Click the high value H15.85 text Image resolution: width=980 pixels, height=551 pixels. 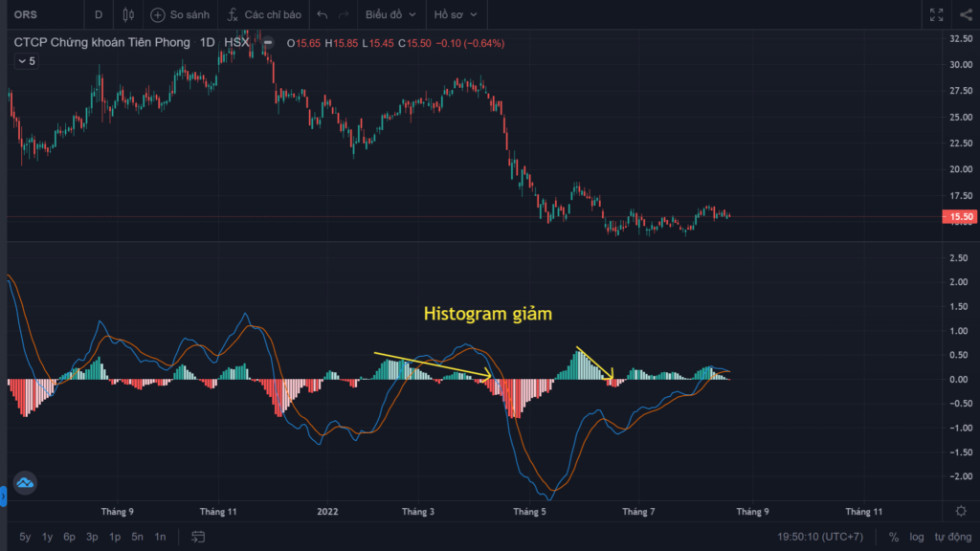342,43
